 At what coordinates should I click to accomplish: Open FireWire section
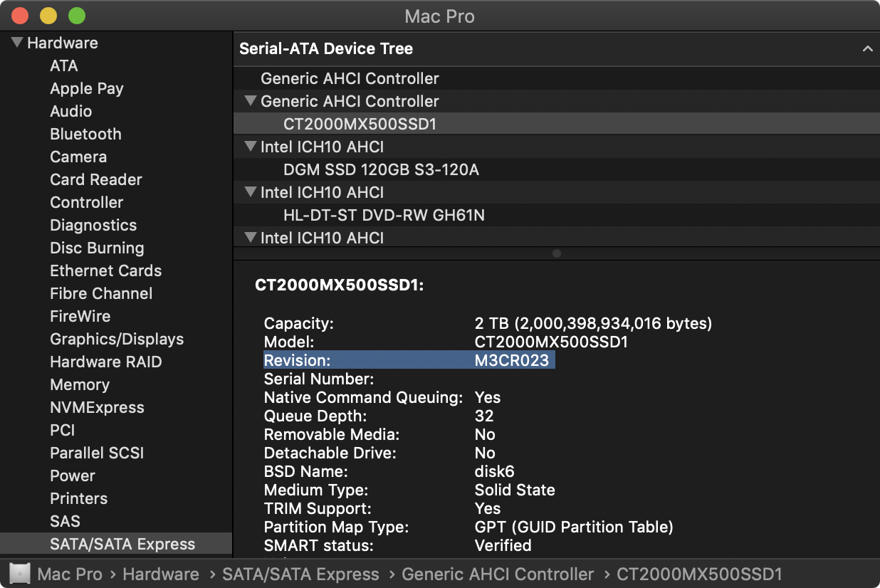click(80, 316)
